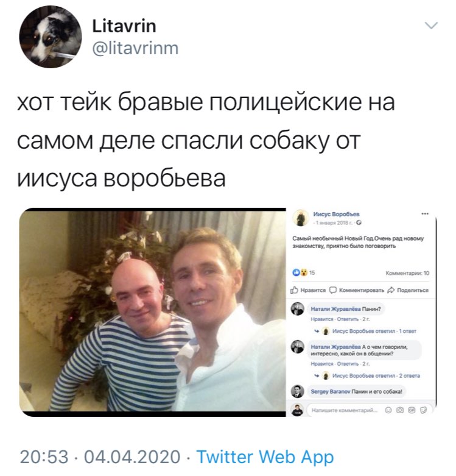Open the tweet timestamp 20:53 · 04.04.2020
This screenshot has height=476, width=456.
pyautogui.click(x=100, y=457)
